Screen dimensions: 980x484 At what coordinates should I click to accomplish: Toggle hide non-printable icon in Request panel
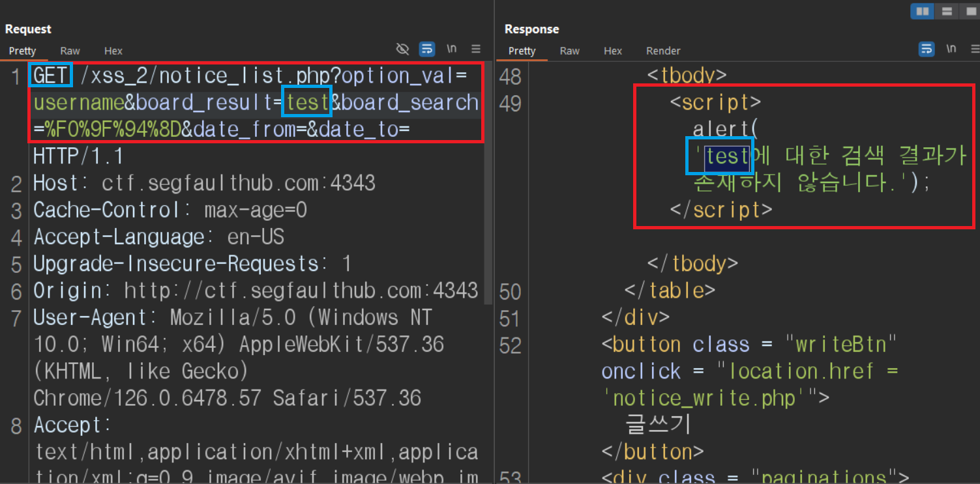click(x=403, y=49)
